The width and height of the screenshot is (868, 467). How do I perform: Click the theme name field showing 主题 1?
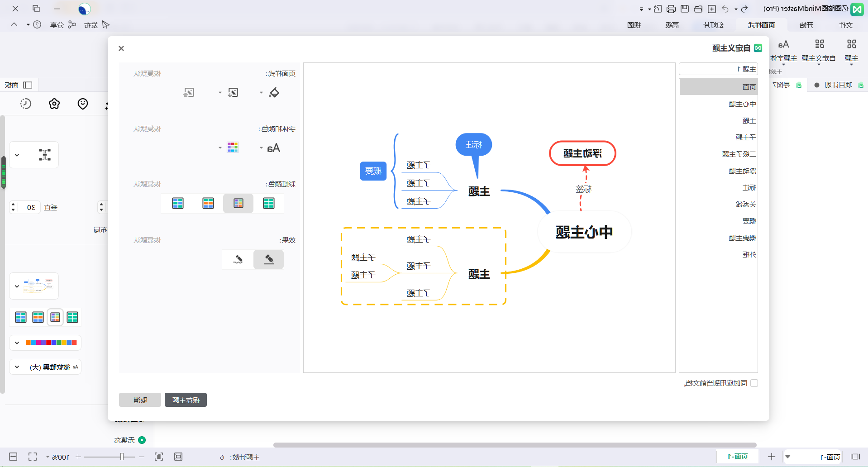pyautogui.click(x=718, y=69)
